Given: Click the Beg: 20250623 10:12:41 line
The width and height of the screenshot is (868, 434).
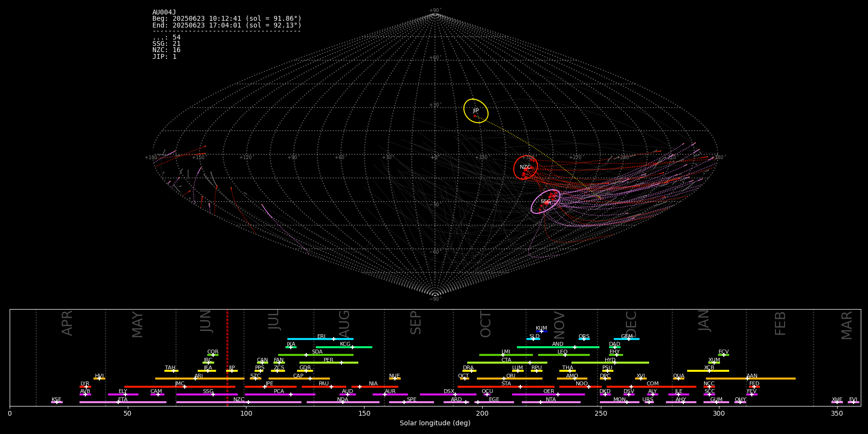Looking at the screenshot, I should [227, 19].
